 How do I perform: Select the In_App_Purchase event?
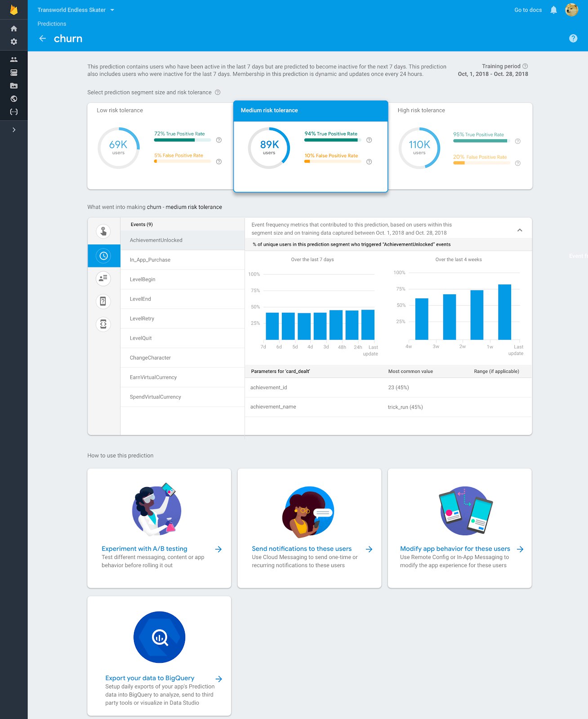[183, 260]
